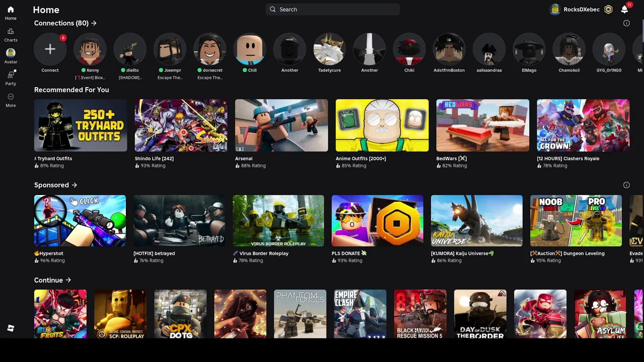Open ElMago's avatar in connections
644x362 pixels.
tap(529, 49)
